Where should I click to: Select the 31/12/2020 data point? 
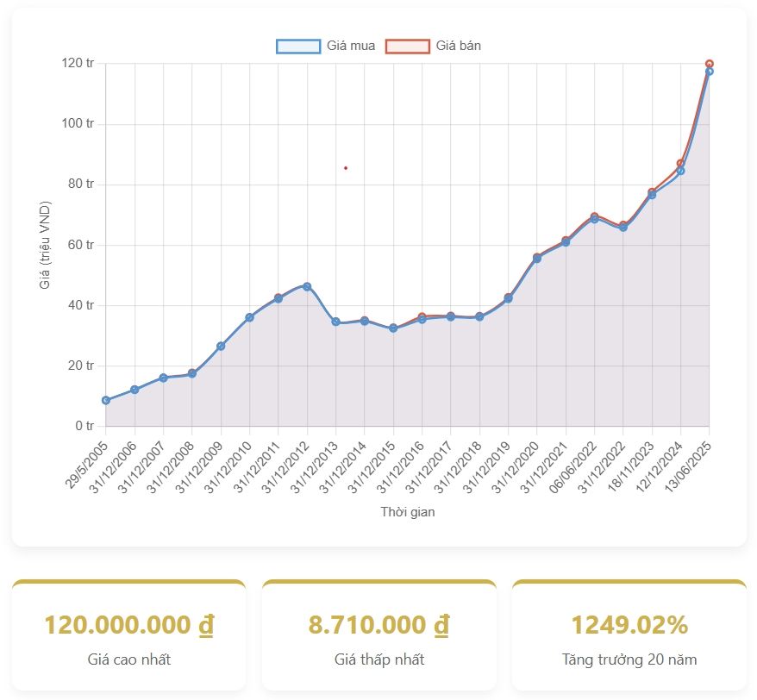pyautogui.click(x=537, y=258)
